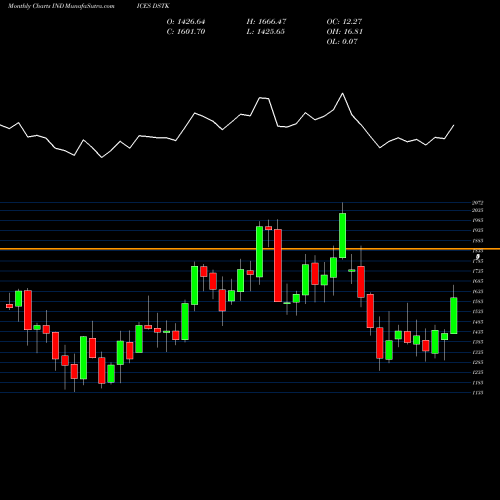Click the 2072 price axis label
The width and height of the screenshot is (500, 500).
(478, 203)
